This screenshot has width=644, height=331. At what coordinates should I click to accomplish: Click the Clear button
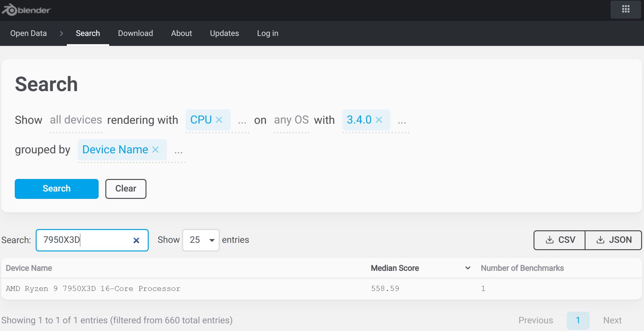coord(126,189)
